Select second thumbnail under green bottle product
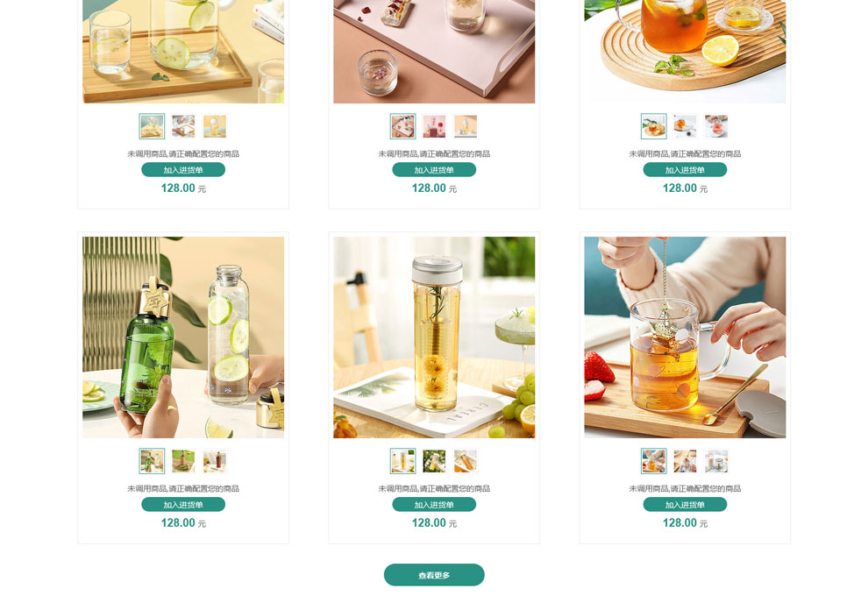868x596 pixels. pos(183,461)
